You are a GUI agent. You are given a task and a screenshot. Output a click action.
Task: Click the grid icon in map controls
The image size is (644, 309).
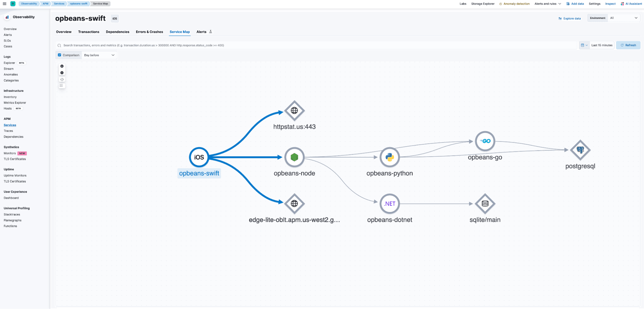pyautogui.click(x=61, y=86)
